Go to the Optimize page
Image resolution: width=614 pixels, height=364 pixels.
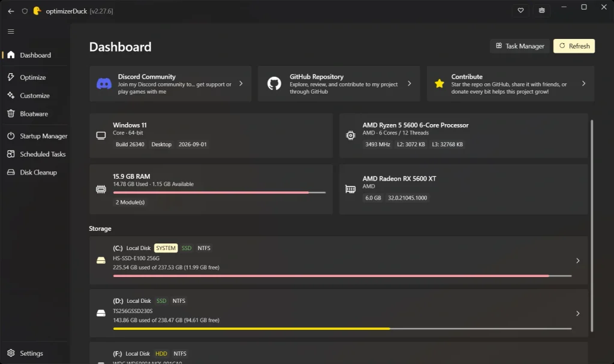pyautogui.click(x=35, y=77)
